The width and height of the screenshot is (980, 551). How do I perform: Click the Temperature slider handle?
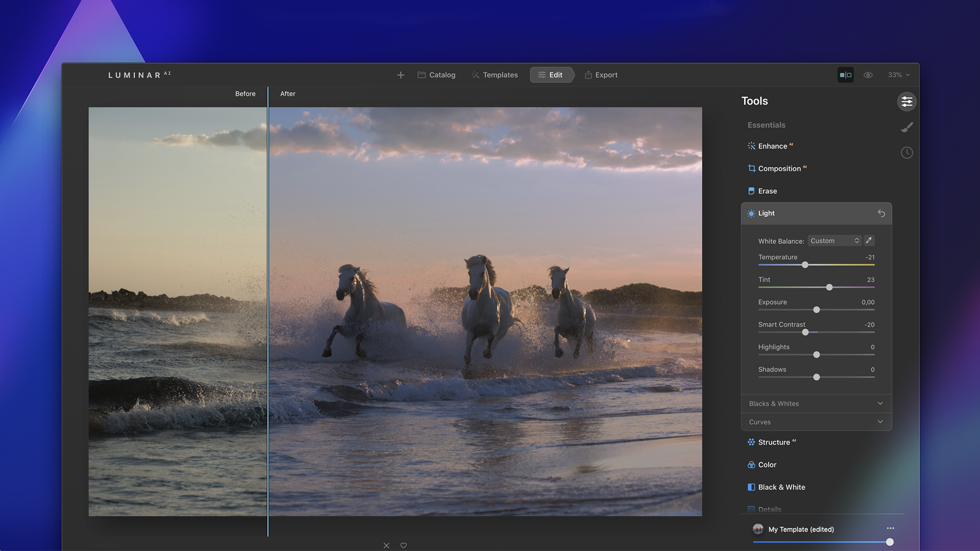(x=805, y=265)
